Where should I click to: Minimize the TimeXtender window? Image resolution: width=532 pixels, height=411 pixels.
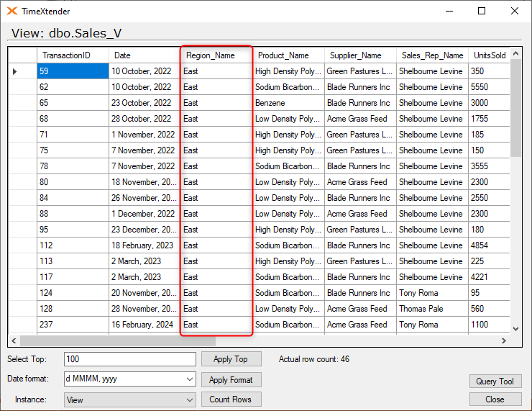coord(449,12)
